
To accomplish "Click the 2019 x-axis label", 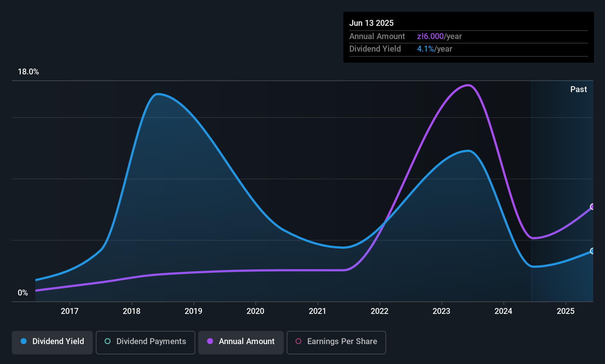I will click(193, 311).
